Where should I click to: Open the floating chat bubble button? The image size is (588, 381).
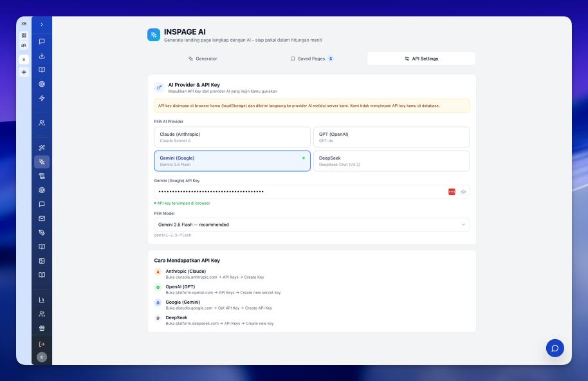(x=555, y=348)
